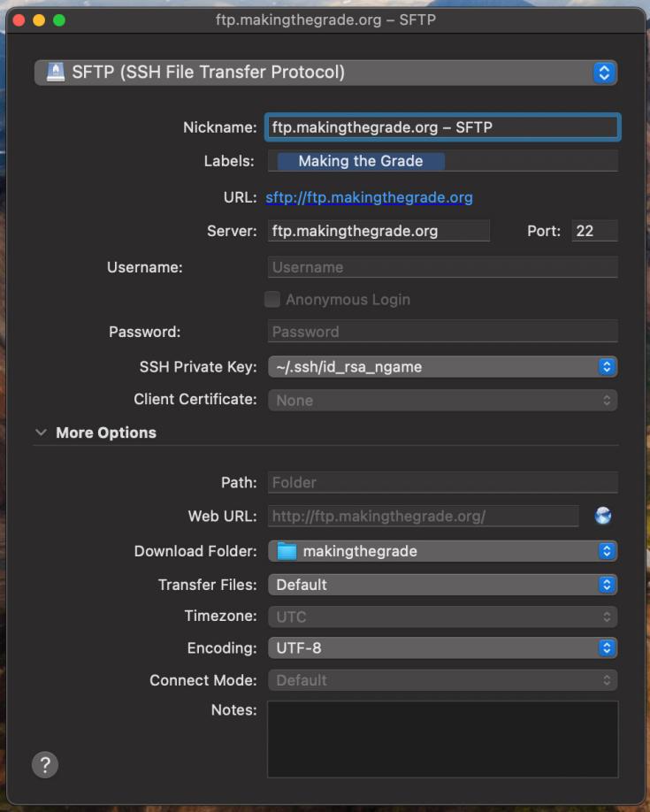Image resolution: width=650 pixels, height=812 pixels.
Task: Click the Labels field empty area
Action: [x=531, y=161]
